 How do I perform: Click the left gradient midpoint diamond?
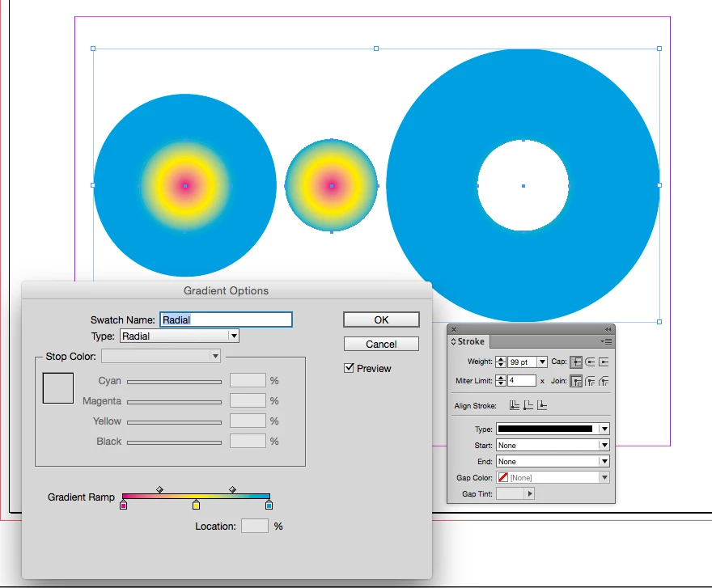point(159,489)
